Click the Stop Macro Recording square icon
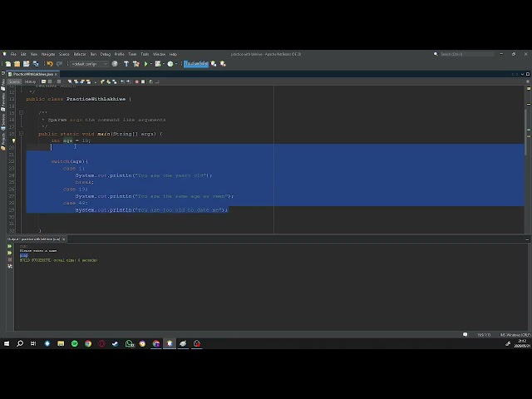 143,81
